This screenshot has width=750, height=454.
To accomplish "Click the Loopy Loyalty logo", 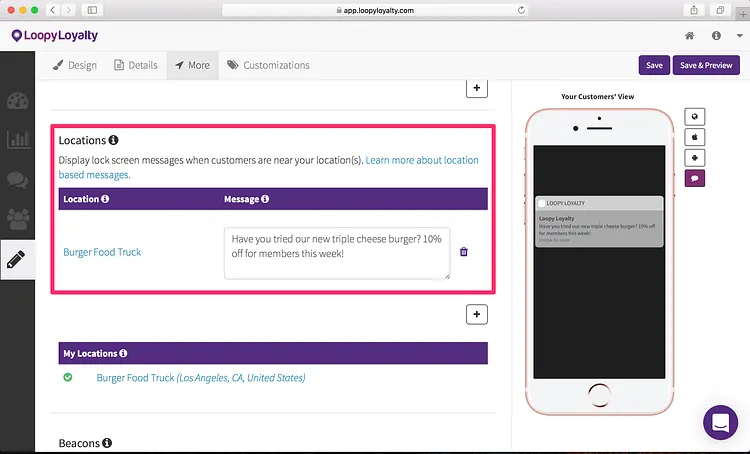I will (55, 35).
